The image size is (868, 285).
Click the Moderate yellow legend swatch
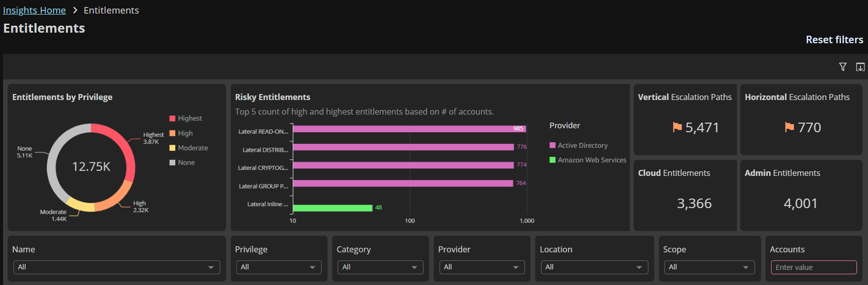(172, 148)
